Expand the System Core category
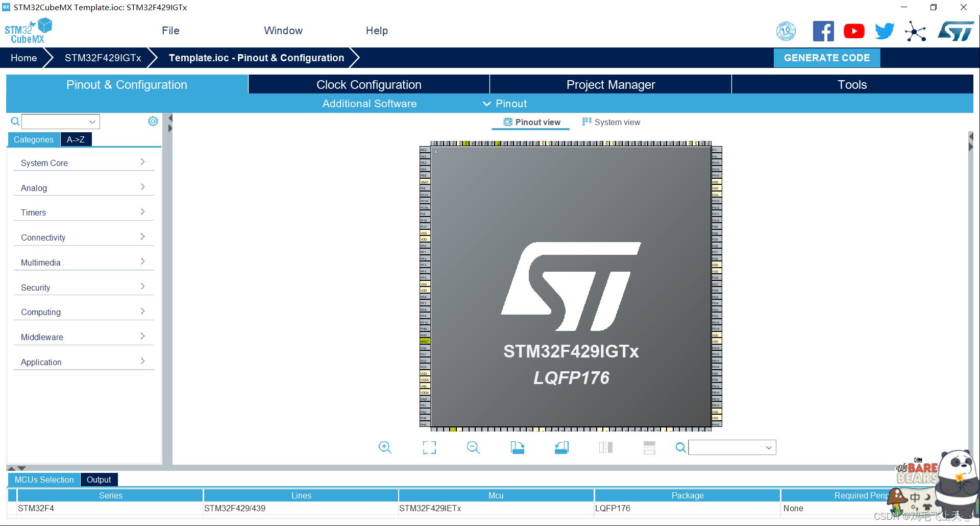 click(83, 163)
